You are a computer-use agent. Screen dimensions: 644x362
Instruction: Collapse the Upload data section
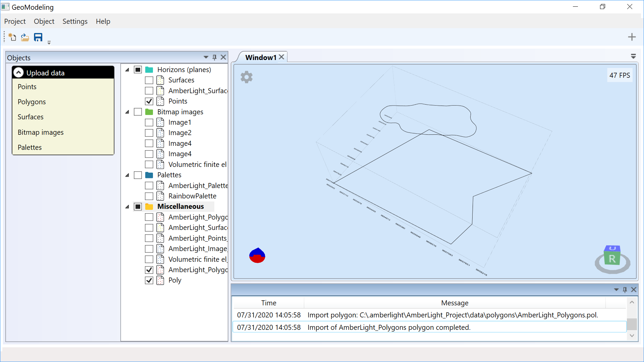tap(18, 72)
